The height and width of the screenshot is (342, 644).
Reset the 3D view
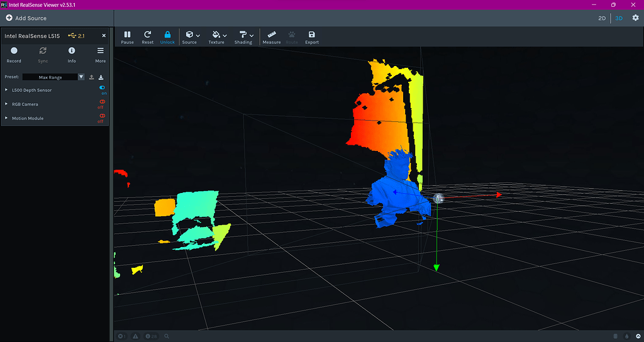tap(147, 37)
